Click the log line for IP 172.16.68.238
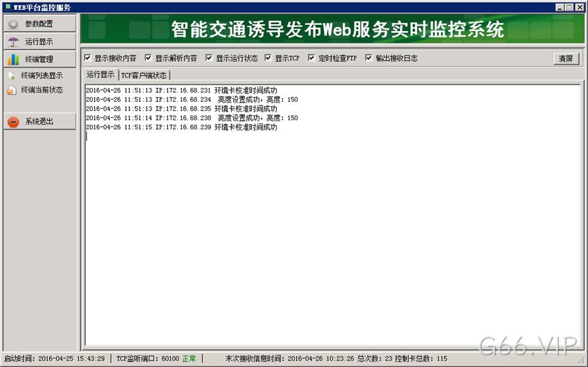Image resolution: width=588 pixels, height=367 pixels. pos(192,118)
